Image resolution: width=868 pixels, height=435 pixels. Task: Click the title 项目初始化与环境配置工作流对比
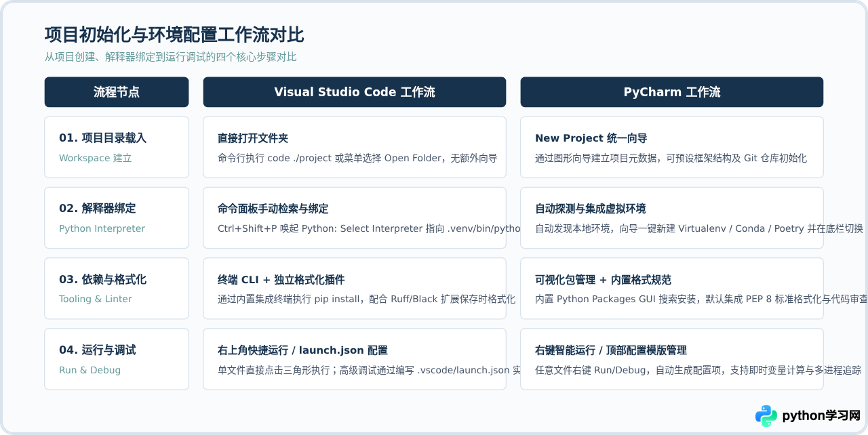tap(174, 35)
